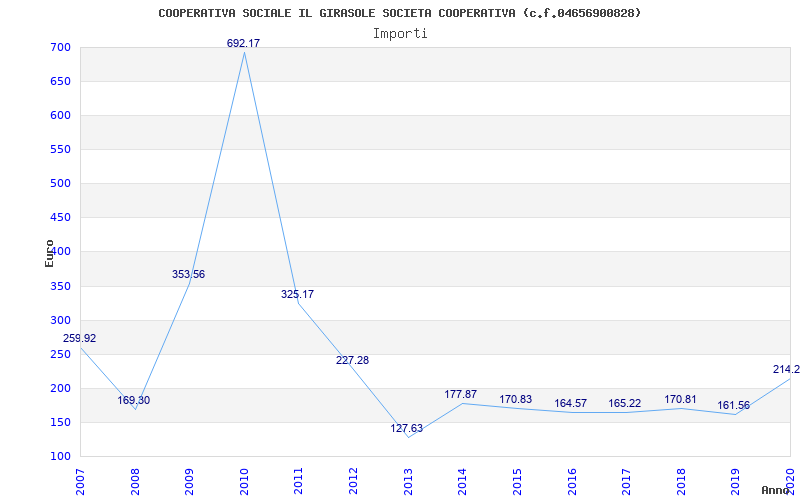Select the 169.30 data label
Image resolution: width=800 pixels, height=500 pixels.
point(134,401)
